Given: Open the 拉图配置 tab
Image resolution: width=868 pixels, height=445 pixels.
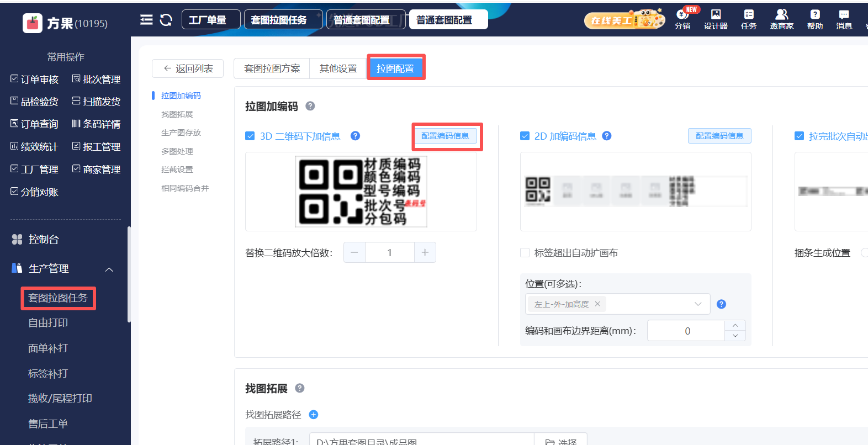Looking at the screenshot, I should 395,68.
